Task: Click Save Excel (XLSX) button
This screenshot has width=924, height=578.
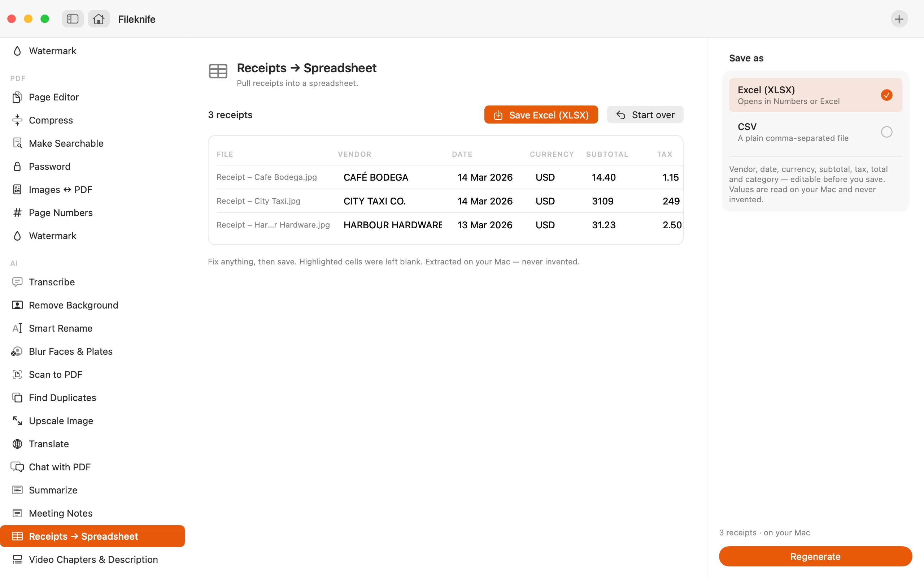Action: click(541, 115)
